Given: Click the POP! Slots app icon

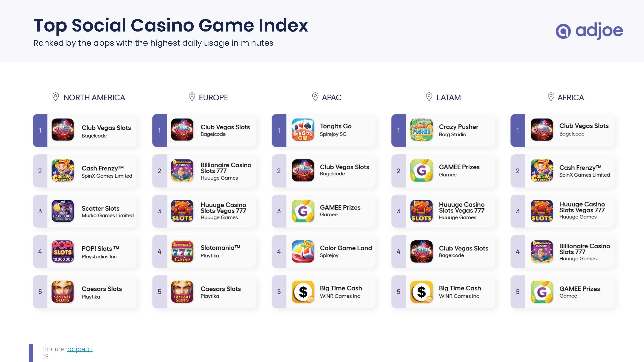Looking at the screenshot, I should [x=62, y=251].
